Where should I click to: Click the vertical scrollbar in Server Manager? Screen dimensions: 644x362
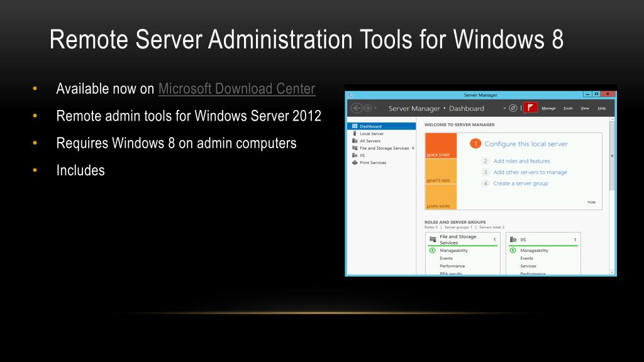click(612, 156)
